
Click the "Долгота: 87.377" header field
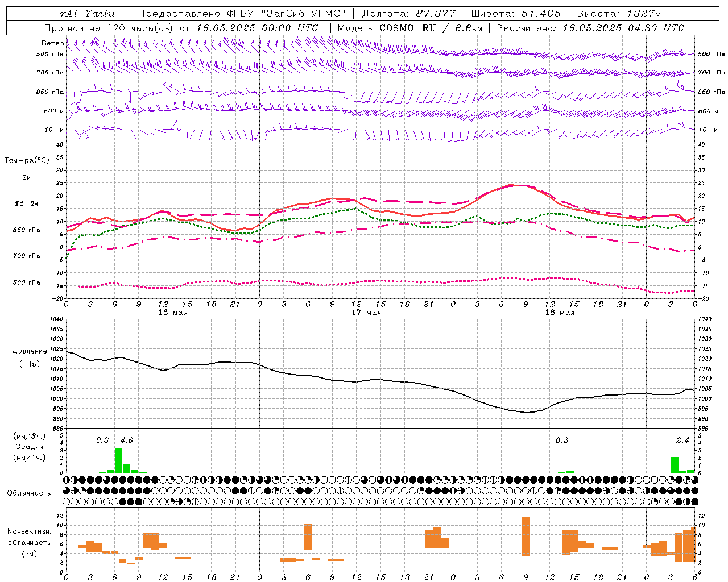[x=408, y=14]
